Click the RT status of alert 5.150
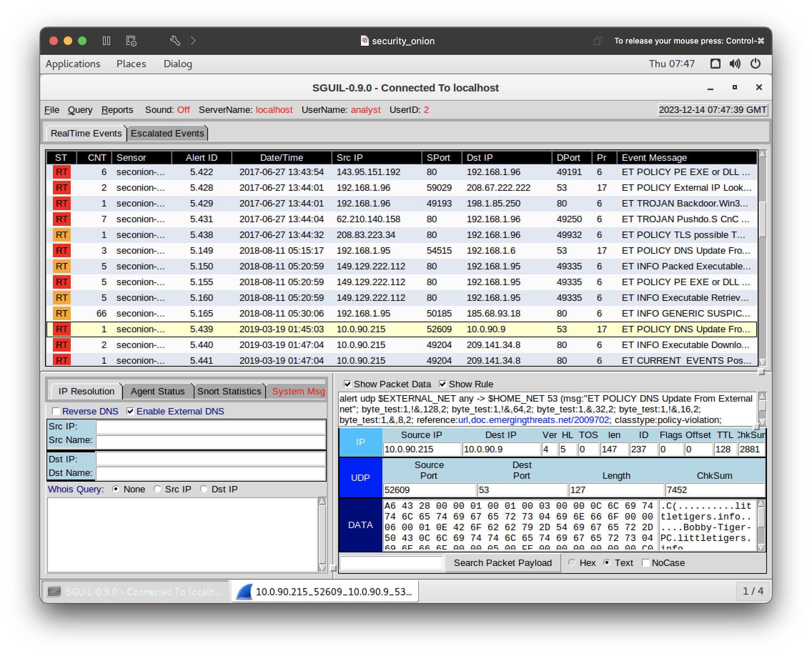Screen dimensions: 812x656 tap(61, 266)
